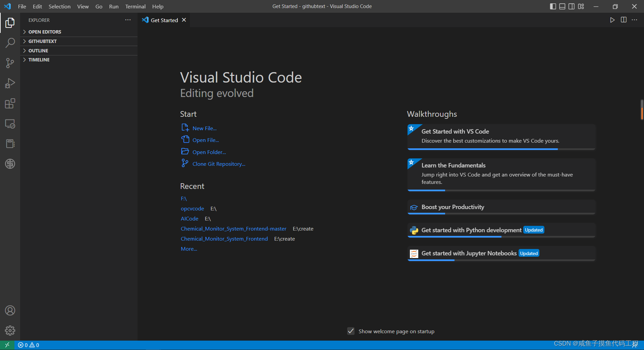Open the notebook-style icon in activity bar
Image resolution: width=644 pixels, height=350 pixels.
click(x=10, y=144)
